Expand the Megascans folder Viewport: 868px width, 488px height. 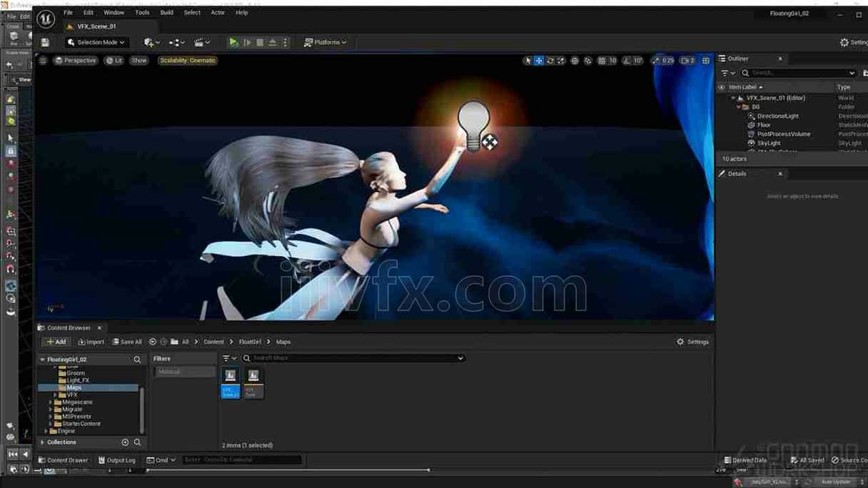click(51, 402)
